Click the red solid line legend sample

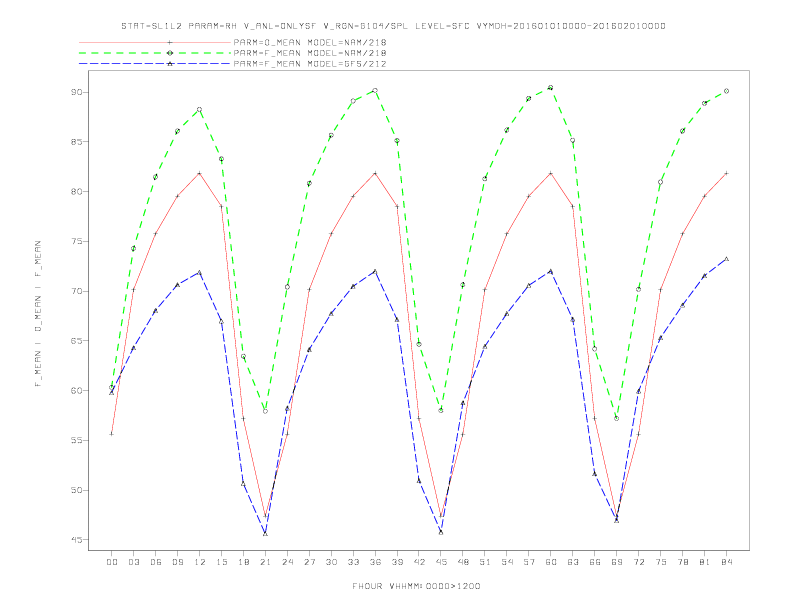[155, 42]
